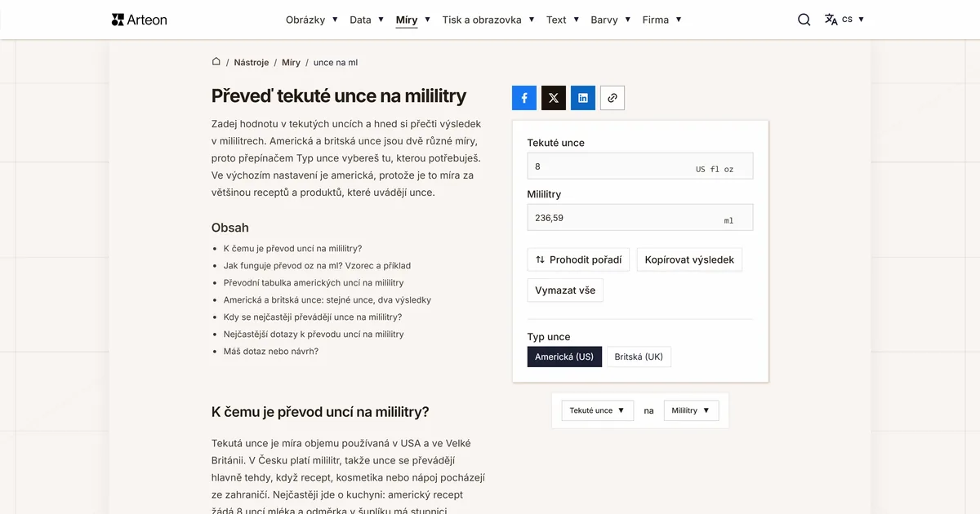Viewport: 980px width, 514px height.
Task: Open the Arteon logo homepage
Action: tap(140, 20)
